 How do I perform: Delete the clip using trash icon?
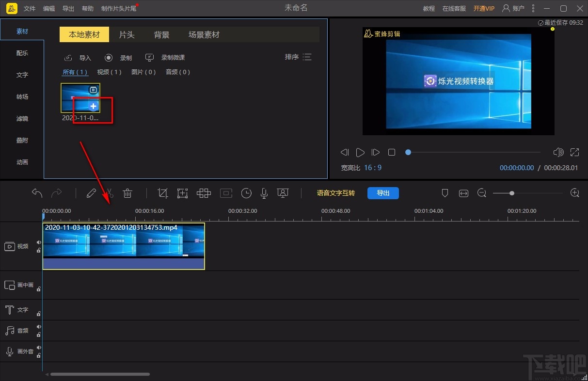click(x=127, y=193)
